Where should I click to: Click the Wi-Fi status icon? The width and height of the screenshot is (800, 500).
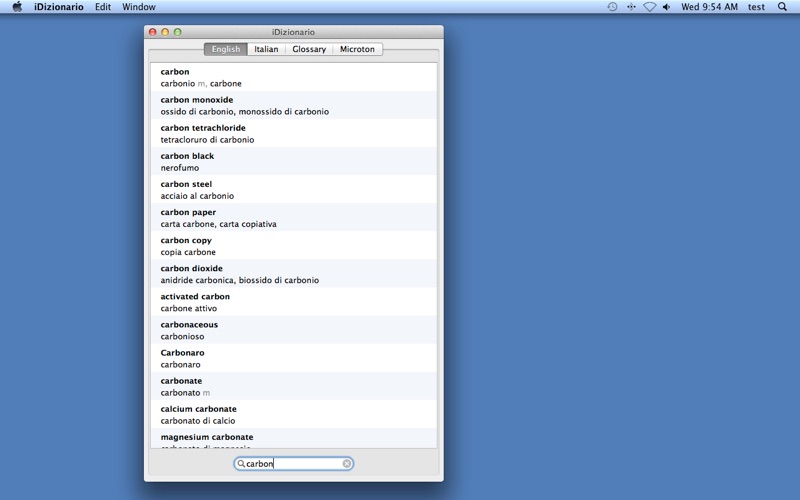click(649, 7)
